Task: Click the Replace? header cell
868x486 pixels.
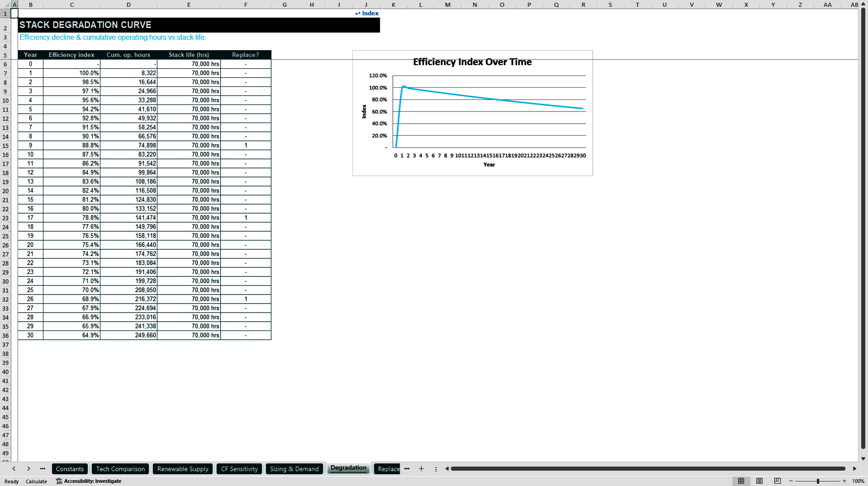Action: (x=245, y=55)
